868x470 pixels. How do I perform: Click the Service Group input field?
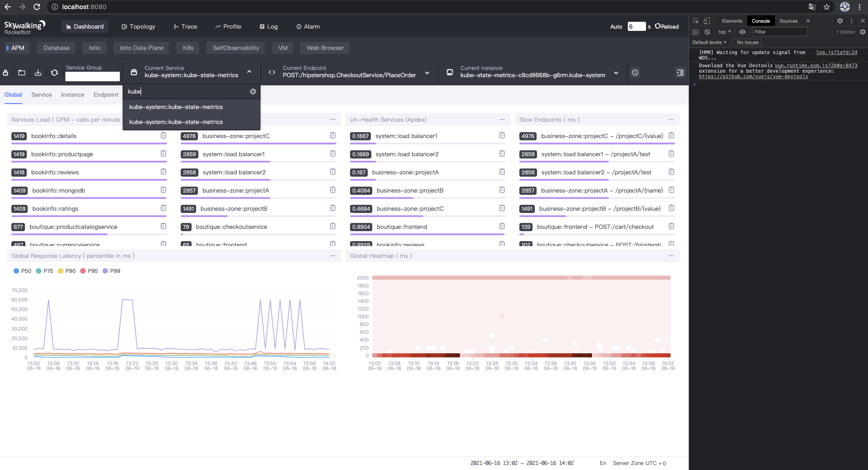coord(93,77)
